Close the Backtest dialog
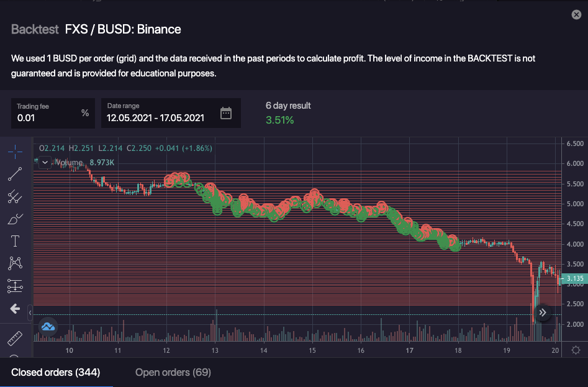The image size is (588, 387). point(576,14)
